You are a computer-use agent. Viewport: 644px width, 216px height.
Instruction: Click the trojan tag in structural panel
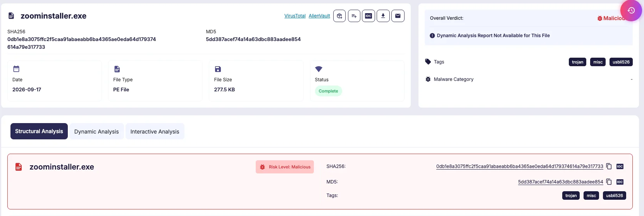(x=571, y=195)
